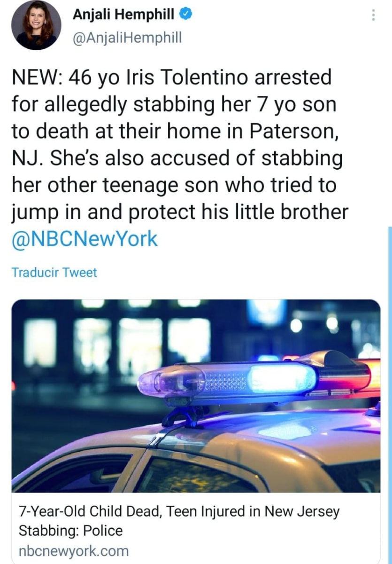Click the Stabbing: Police headline line

pyautogui.click(x=70, y=531)
